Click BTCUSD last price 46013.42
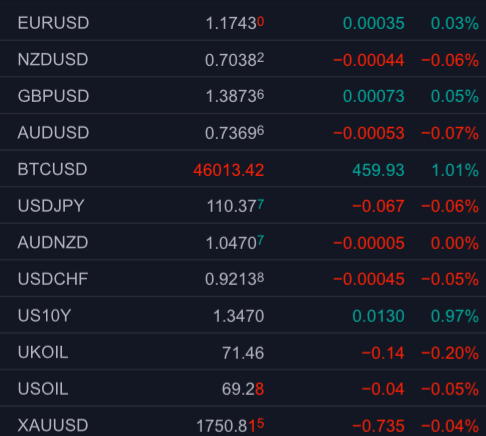Viewport: 486px width, 436px height. click(x=229, y=170)
